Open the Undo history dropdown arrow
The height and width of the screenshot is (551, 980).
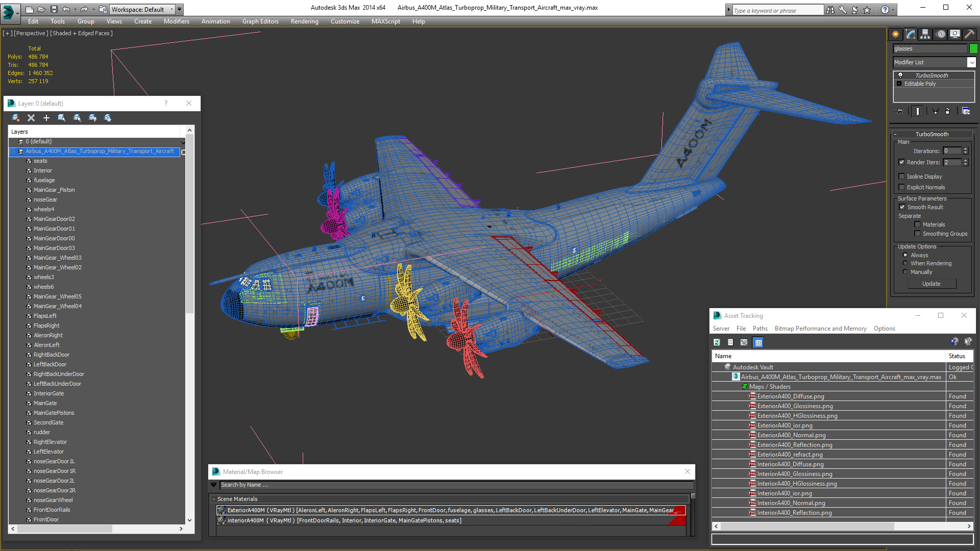point(75,9)
